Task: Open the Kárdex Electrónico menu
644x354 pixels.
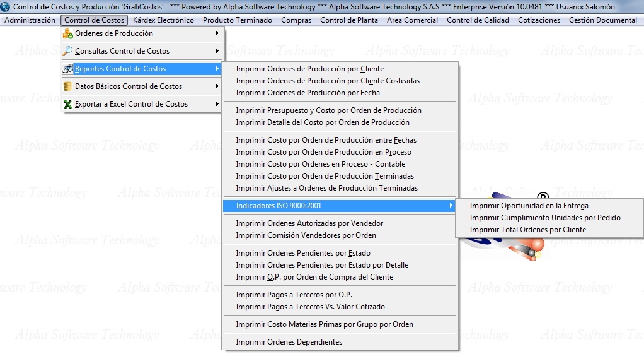Action: [163, 20]
